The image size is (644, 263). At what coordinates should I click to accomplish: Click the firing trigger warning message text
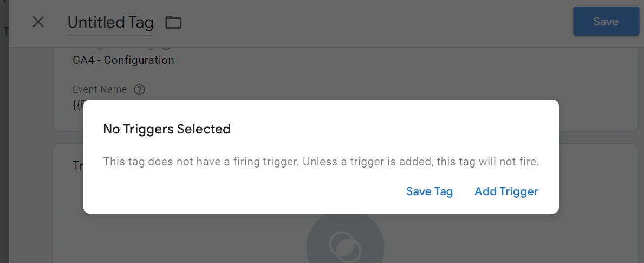coord(321,162)
